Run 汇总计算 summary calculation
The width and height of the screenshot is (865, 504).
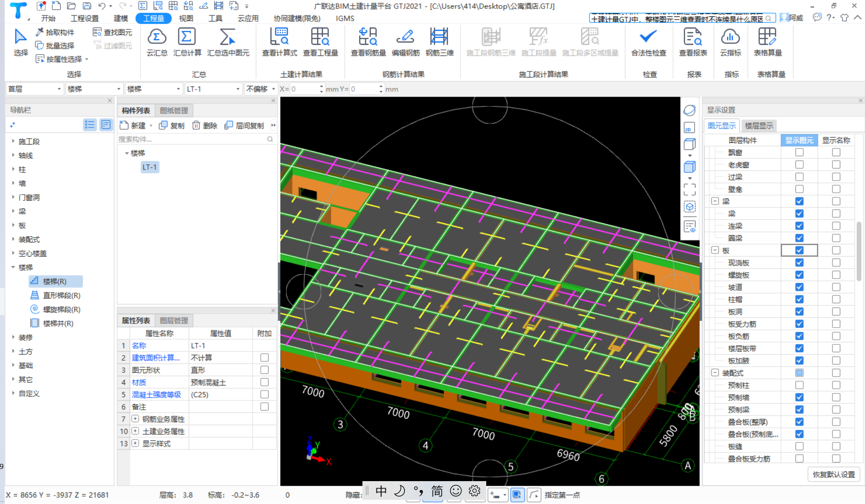click(187, 42)
